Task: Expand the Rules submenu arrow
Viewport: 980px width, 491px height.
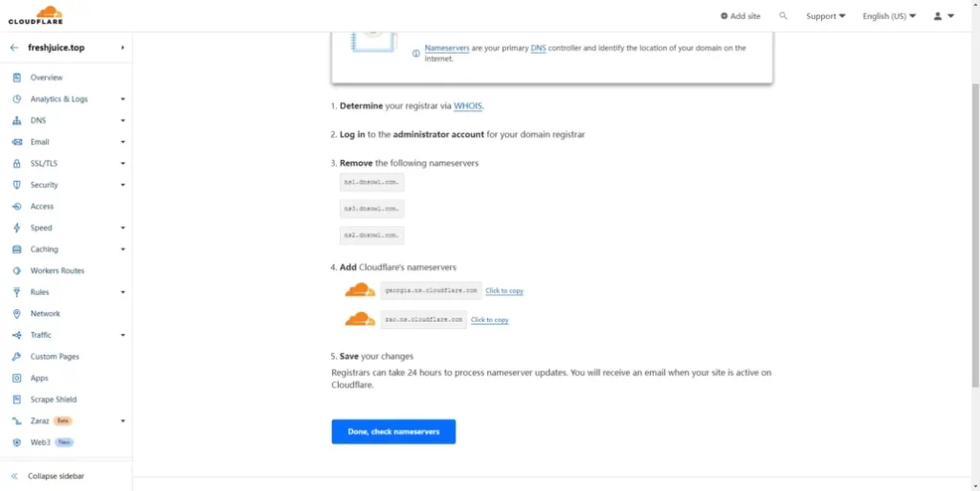Action: 123,292
